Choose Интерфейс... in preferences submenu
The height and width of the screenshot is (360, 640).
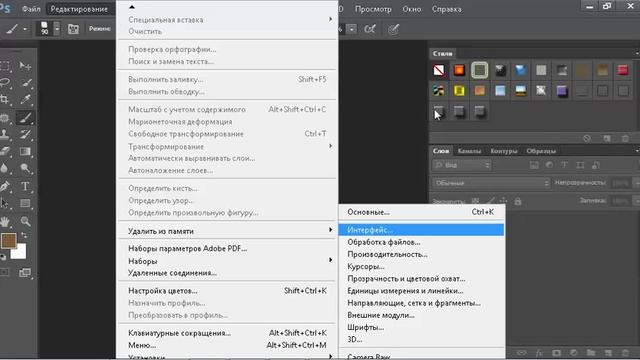coord(421,230)
